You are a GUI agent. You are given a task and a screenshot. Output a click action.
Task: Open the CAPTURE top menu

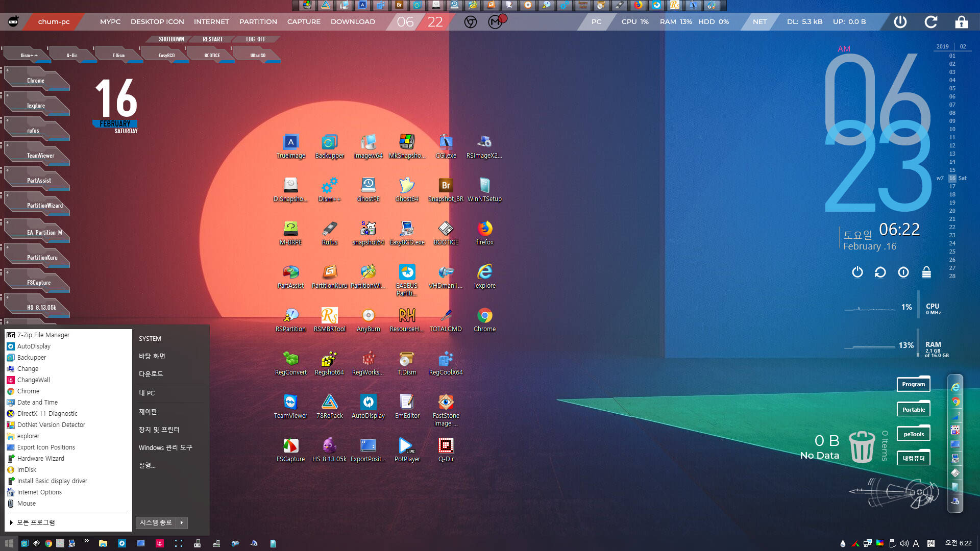click(x=304, y=21)
